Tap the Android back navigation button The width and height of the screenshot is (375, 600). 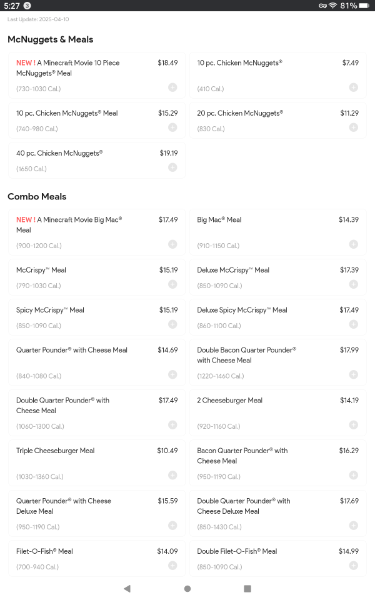[x=127, y=589]
